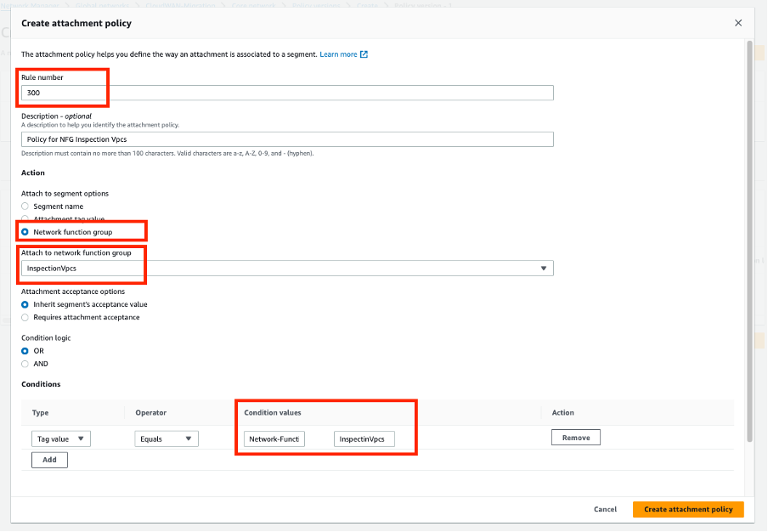This screenshot has width=768, height=532.
Task: Choose Inherit segment's acceptance value option
Action: coord(25,304)
